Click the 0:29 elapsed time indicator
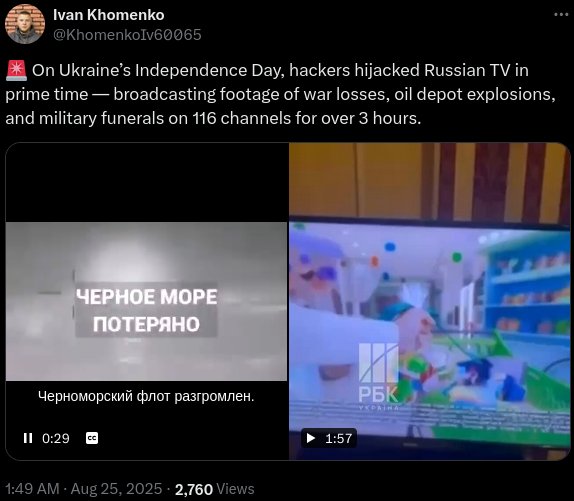574x501 pixels. tap(56, 438)
